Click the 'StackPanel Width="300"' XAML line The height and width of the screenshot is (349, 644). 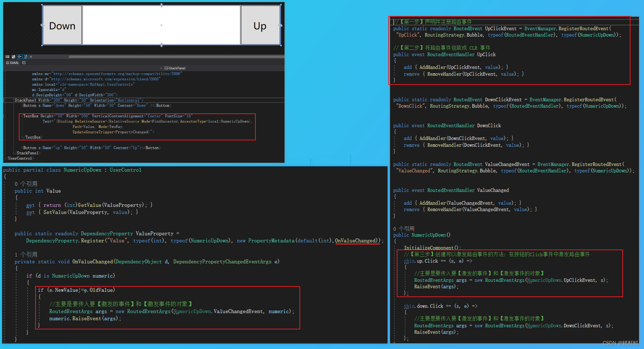(x=78, y=100)
